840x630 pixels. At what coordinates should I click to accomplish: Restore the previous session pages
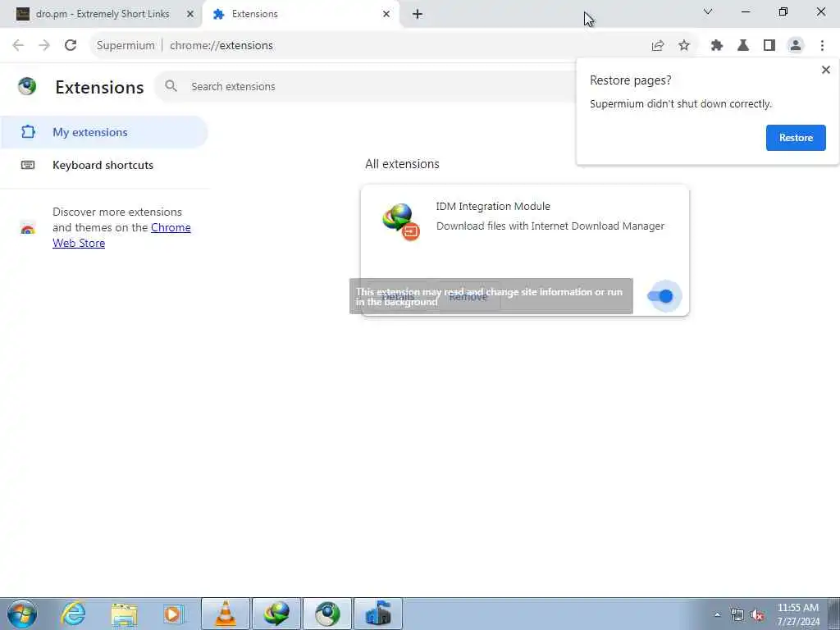pos(796,138)
